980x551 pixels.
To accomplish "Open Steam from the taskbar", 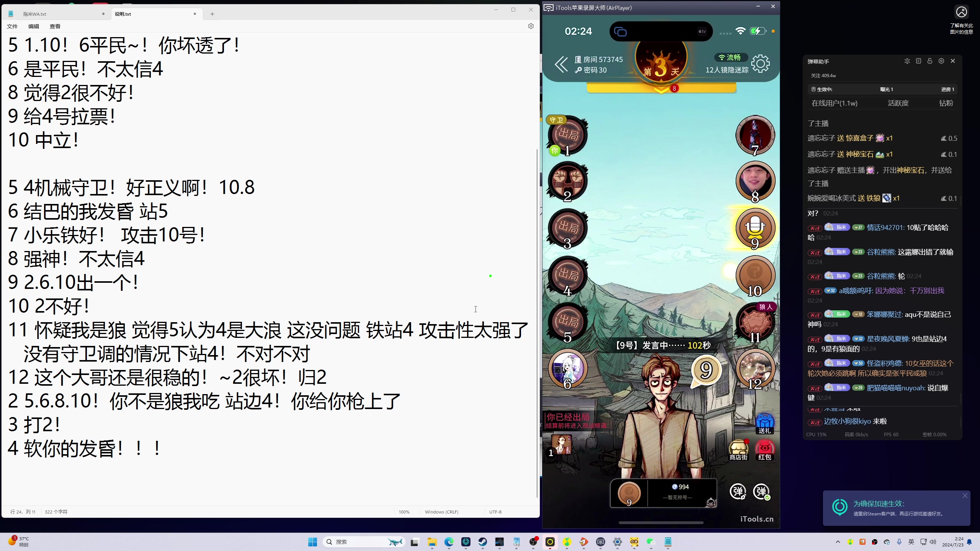I will (483, 542).
